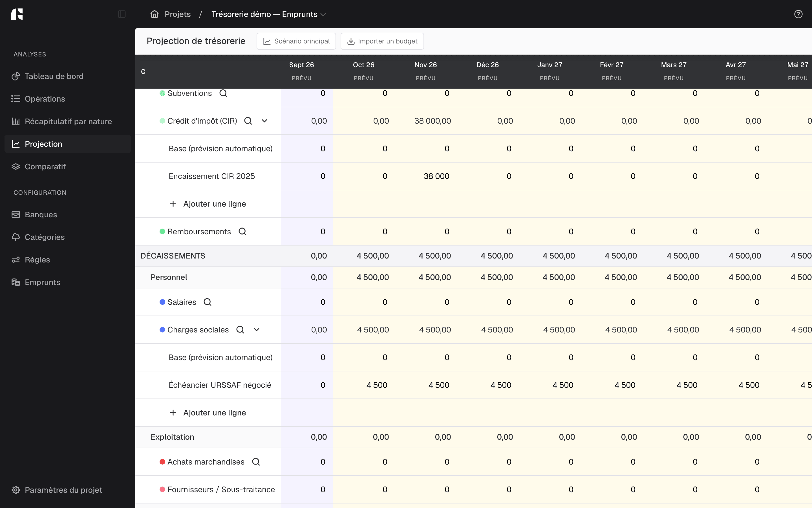Open Catégories configuration
The image size is (812, 508).
click(x=67, y=237)
